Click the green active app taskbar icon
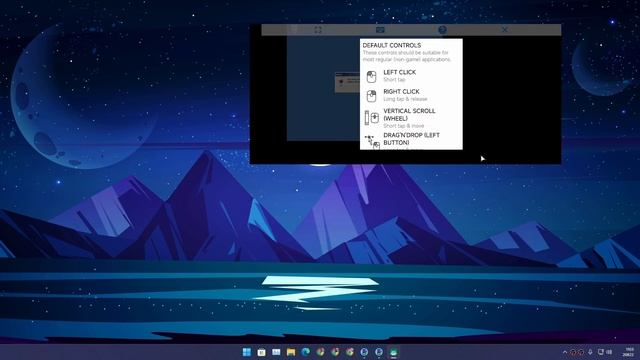Screen dimensions: 640x360 tap(393, 352)
